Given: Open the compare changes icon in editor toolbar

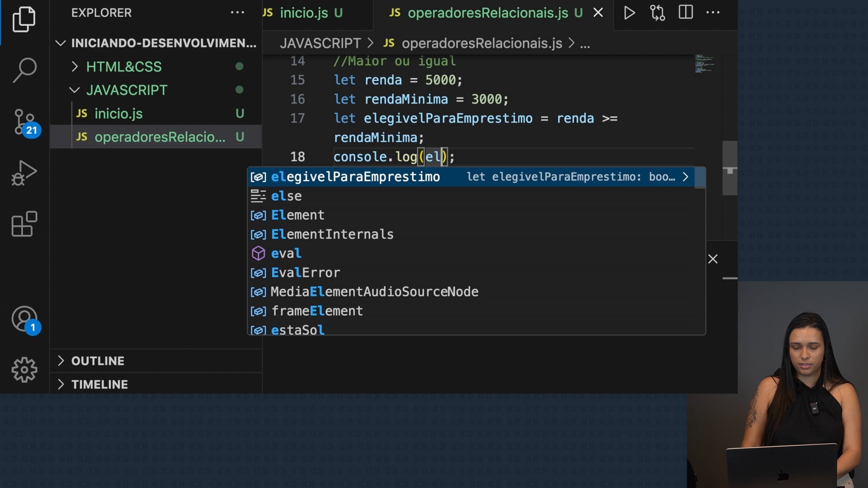Looking at the screenshot, I should coord(657,13).
